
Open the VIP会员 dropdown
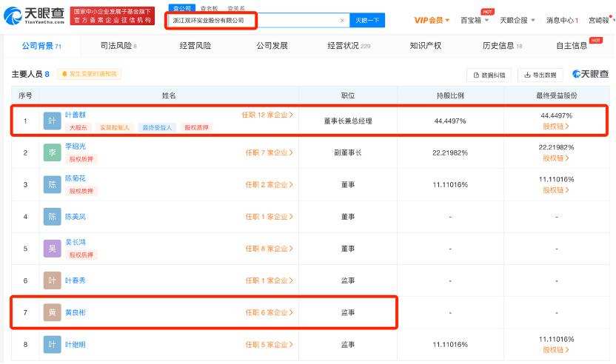[432, 20]
